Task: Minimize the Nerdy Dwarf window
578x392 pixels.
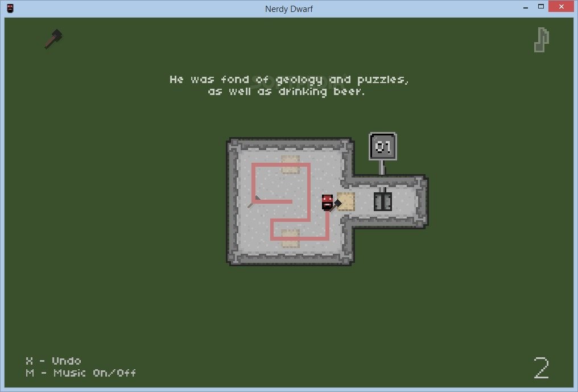Action: tap(526, 7)
